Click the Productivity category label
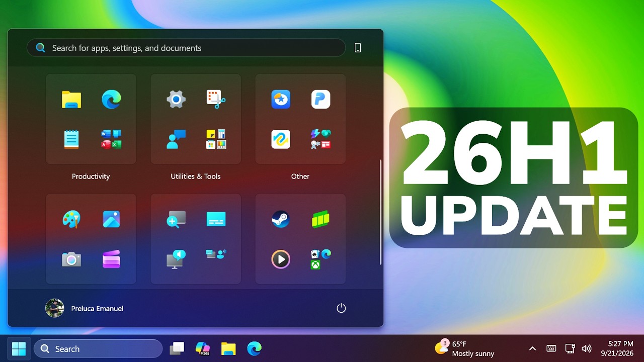This screenshot has height=362, width=644. [x=91, y=176]
